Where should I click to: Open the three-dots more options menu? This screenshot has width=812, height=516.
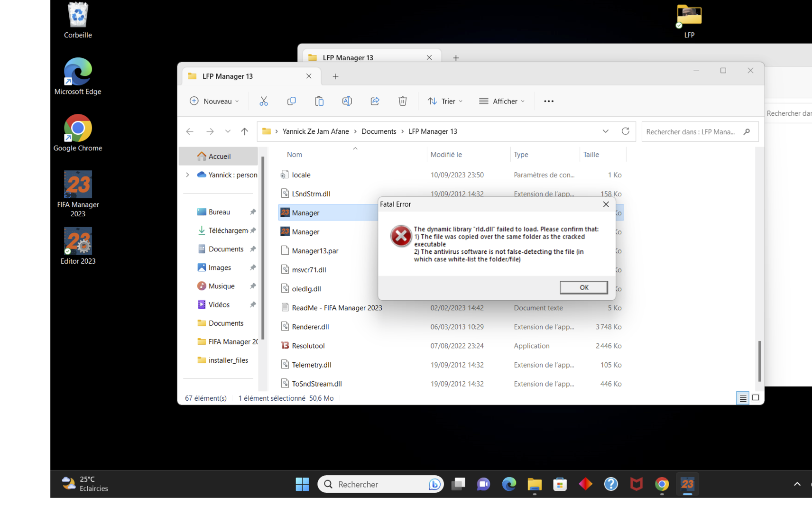549,101
